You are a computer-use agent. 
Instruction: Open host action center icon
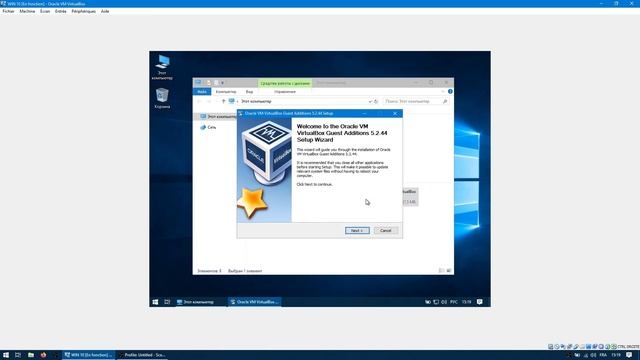pos(629,355)
